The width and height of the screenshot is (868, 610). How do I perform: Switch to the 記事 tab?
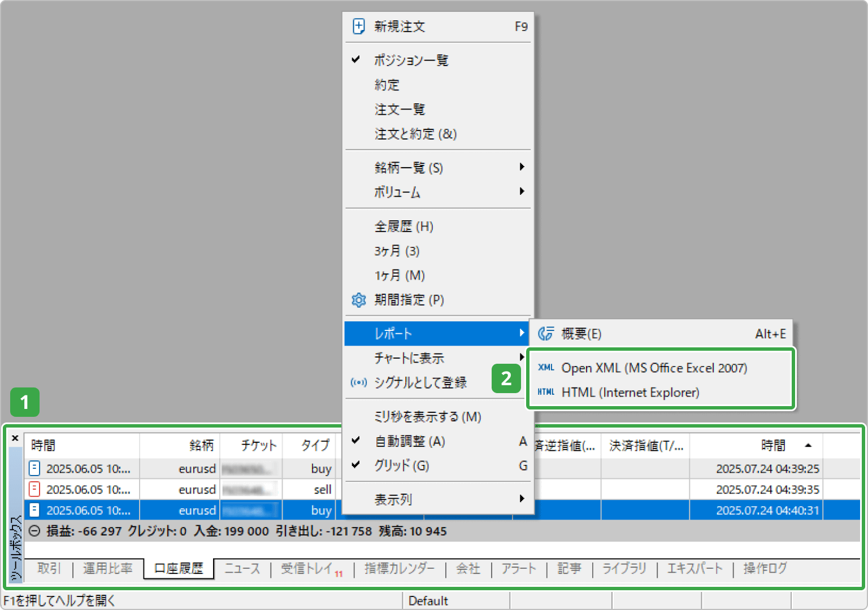(569, 569)
